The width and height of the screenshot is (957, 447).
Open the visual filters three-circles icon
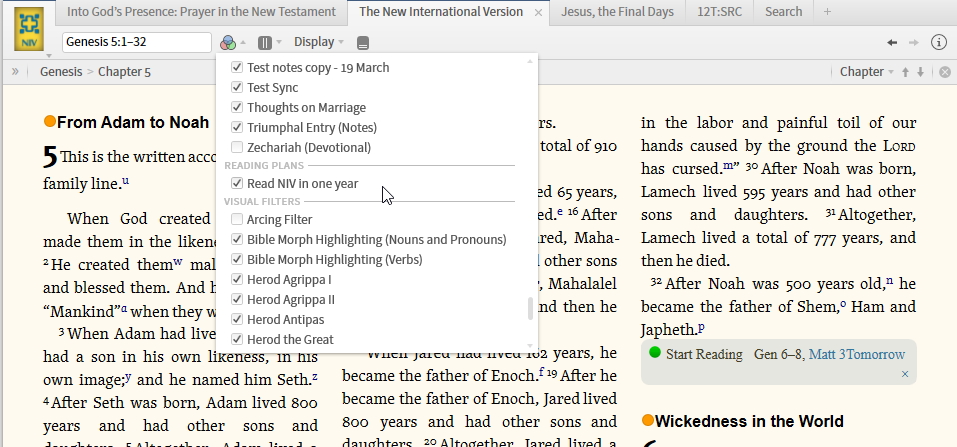(x=228, y=43)
